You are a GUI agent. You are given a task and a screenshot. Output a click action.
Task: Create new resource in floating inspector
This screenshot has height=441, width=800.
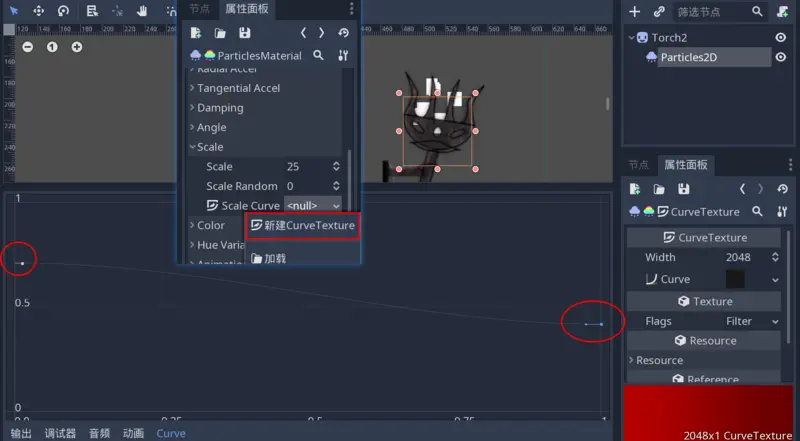195,33
